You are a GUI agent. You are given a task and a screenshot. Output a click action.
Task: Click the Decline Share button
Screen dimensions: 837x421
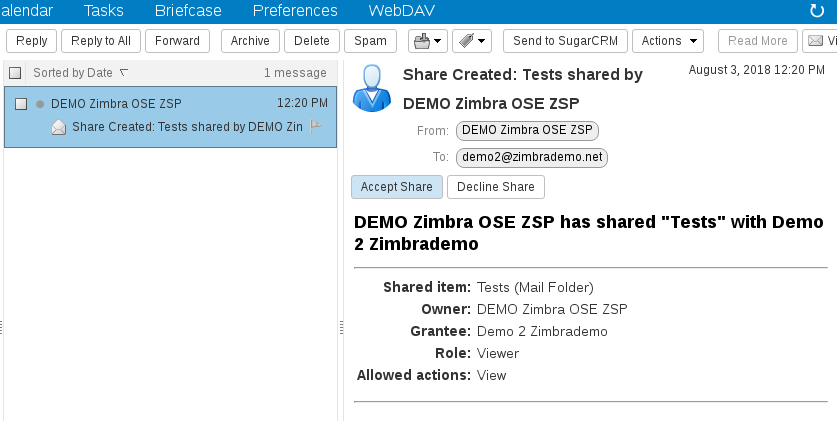495,187
